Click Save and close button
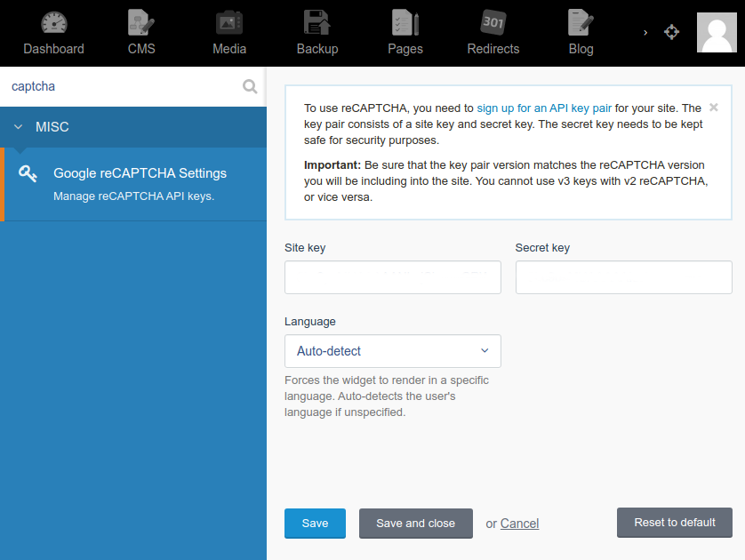 [416, 524]
